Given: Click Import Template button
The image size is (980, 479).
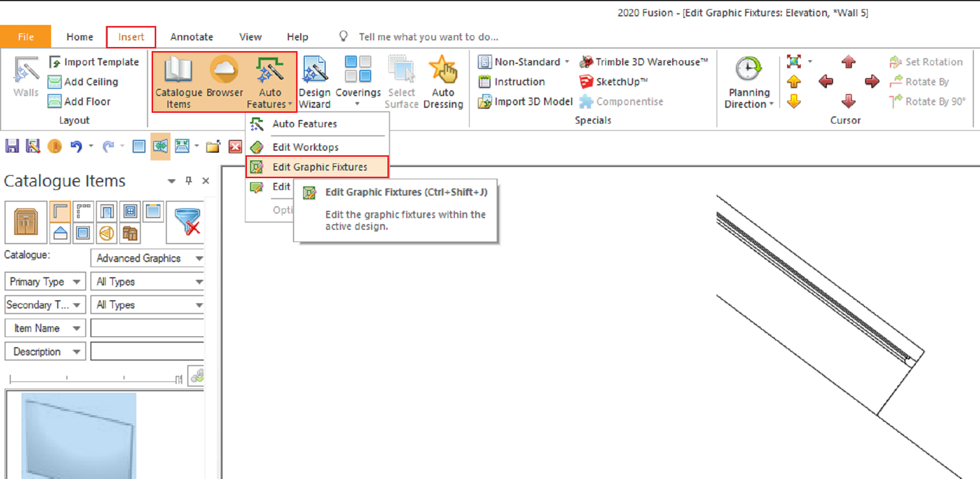Looking at the screenshot, I should [x=94, y=62].
